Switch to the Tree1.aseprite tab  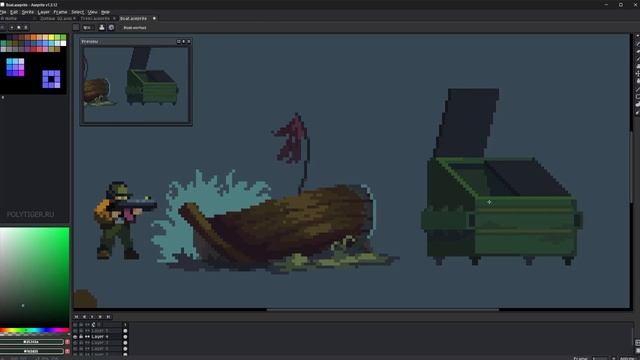[95, 18]
